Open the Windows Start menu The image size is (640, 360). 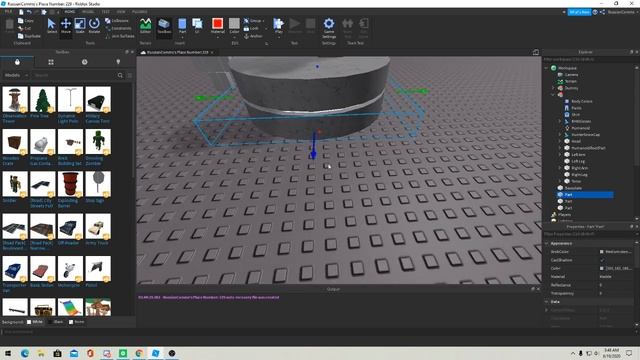click(8, 353)
